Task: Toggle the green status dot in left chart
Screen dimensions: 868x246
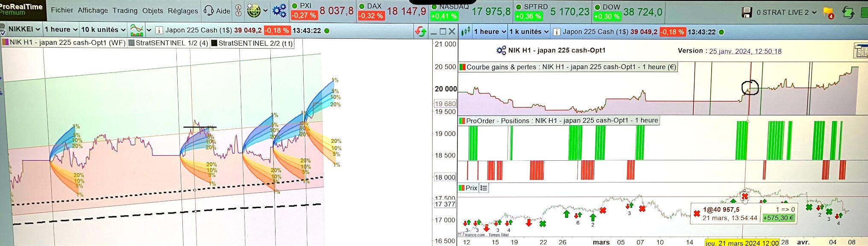Action: click(x=327, y=31)
